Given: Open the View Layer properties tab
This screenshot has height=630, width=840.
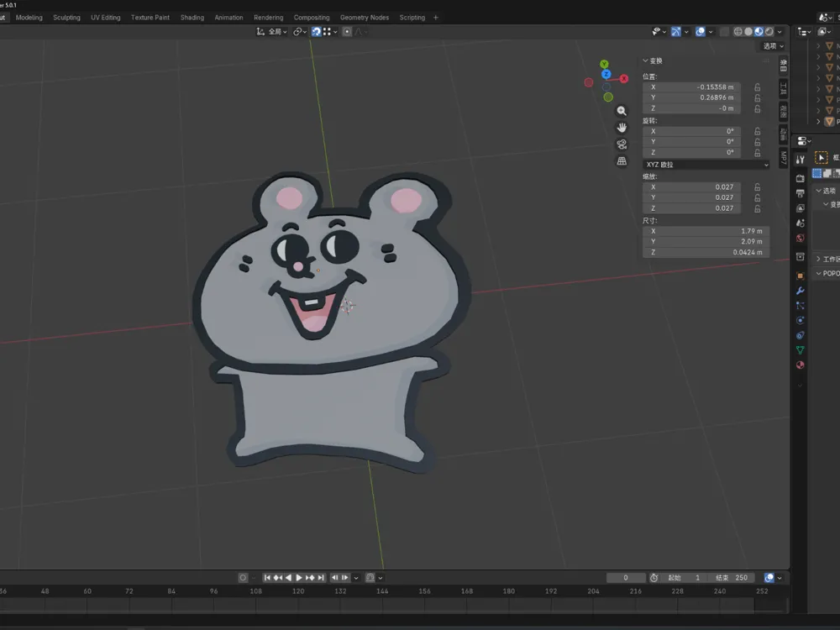Looking at the screenshot, I should pos(801,207).
